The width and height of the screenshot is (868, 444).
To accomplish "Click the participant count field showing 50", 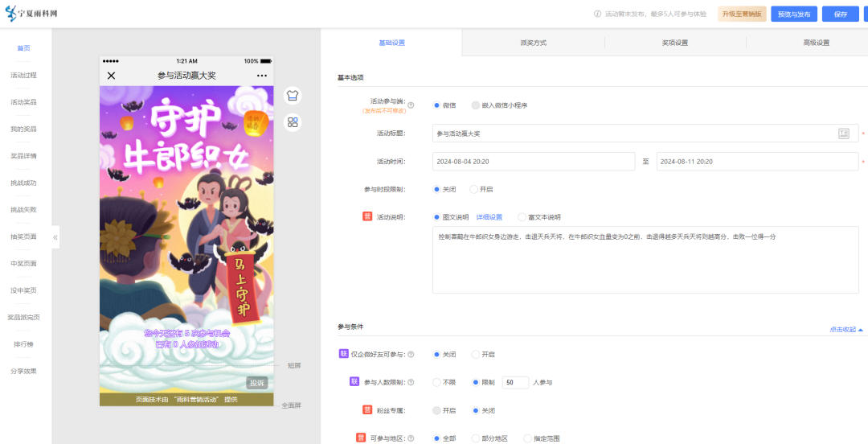I will point(515,383).
